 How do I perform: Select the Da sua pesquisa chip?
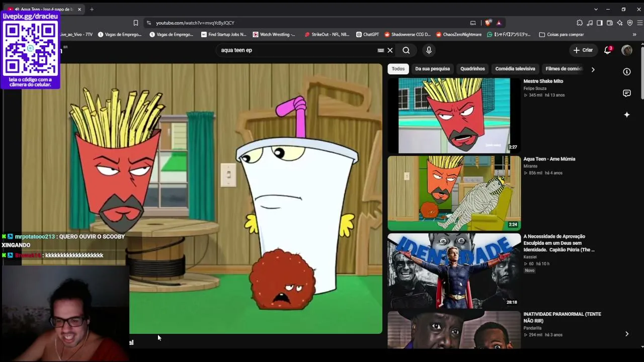click(432, 69)
